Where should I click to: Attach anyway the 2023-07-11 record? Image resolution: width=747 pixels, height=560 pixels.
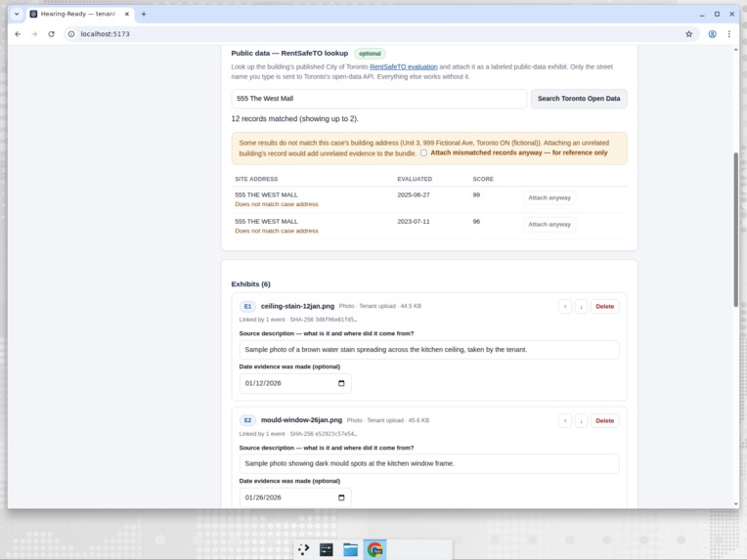[x=549, y=224]
